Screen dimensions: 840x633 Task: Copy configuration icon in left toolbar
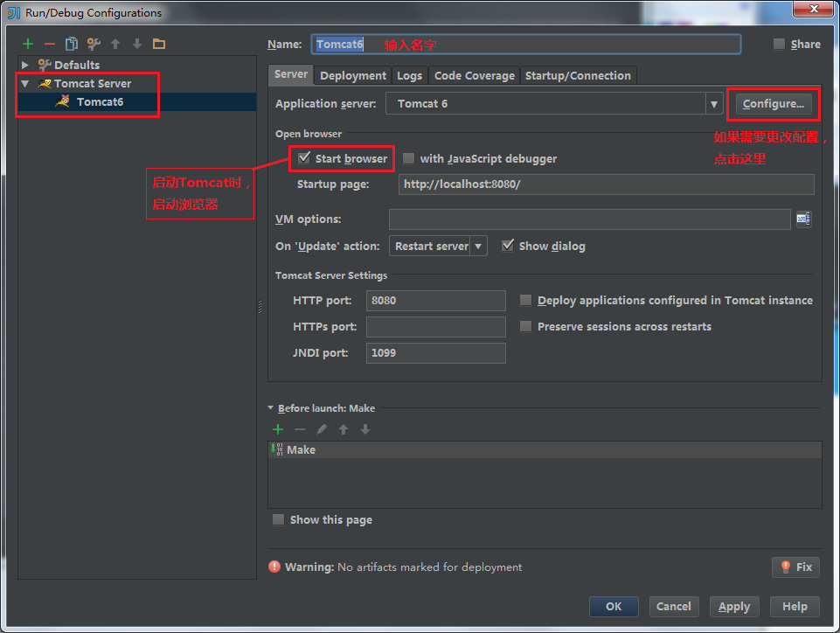pos(72,44)
